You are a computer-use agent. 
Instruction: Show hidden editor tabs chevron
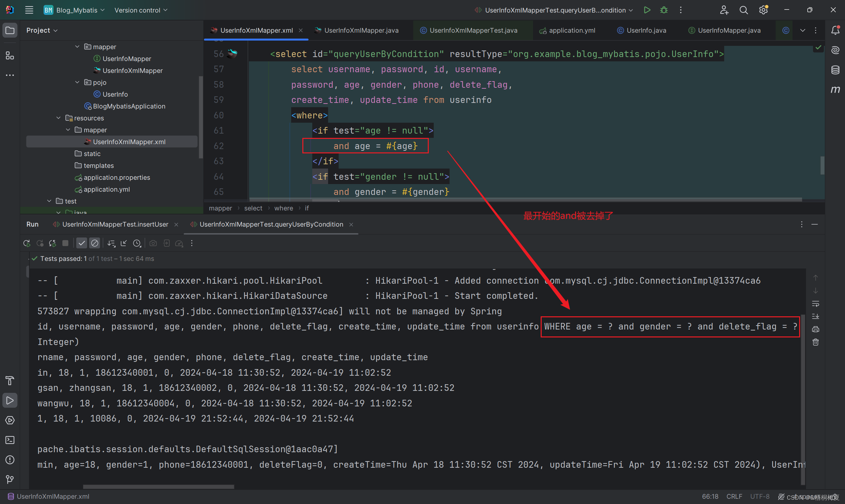802,30
